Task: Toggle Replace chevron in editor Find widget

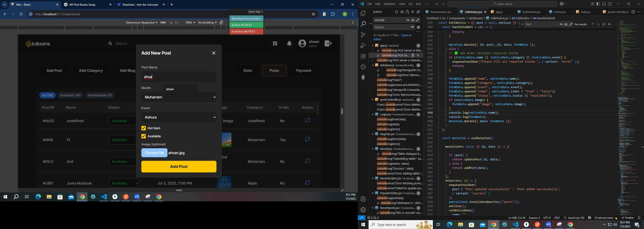Action: click(522, 24)
